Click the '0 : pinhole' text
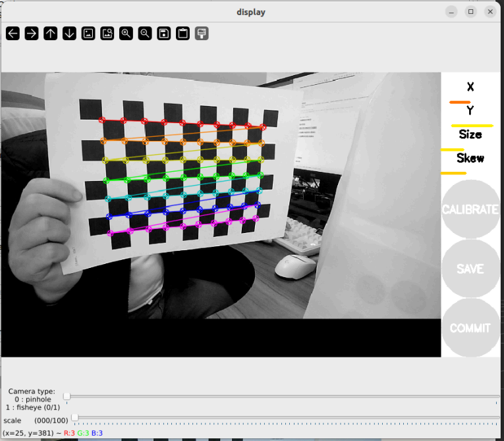The width and height of the screenshot is (504, 441). tap(33, 400)
